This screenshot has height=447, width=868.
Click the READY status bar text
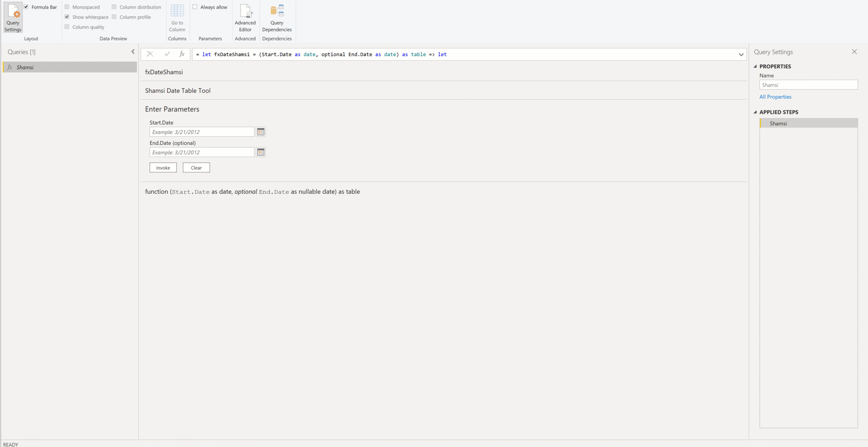coord(11,444)
